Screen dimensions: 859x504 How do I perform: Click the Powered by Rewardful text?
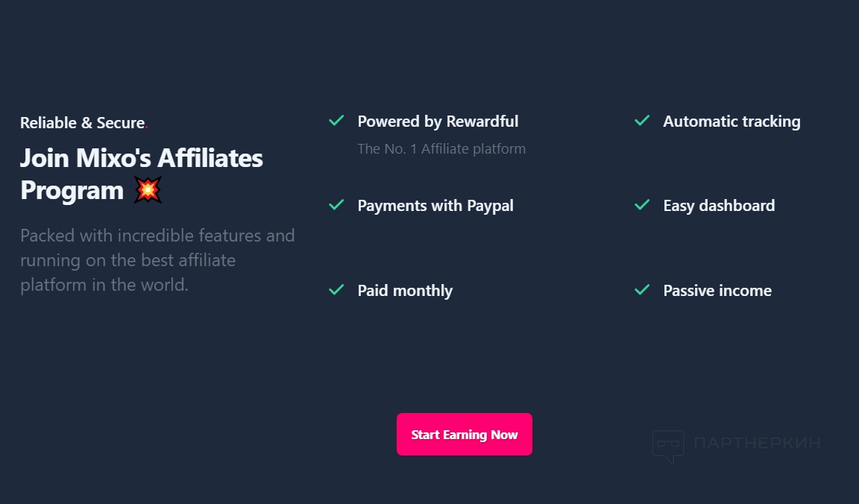coord(438,122)
